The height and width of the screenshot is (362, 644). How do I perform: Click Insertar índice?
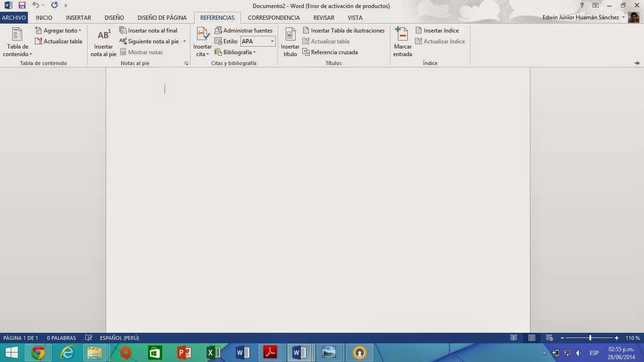pos(439,30)
